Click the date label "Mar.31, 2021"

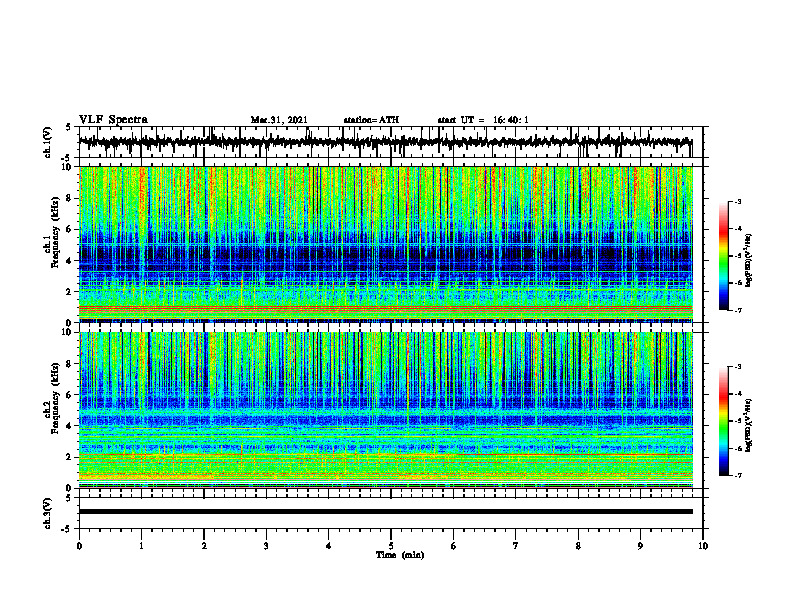pyautogui.click(x=279, y=120)
